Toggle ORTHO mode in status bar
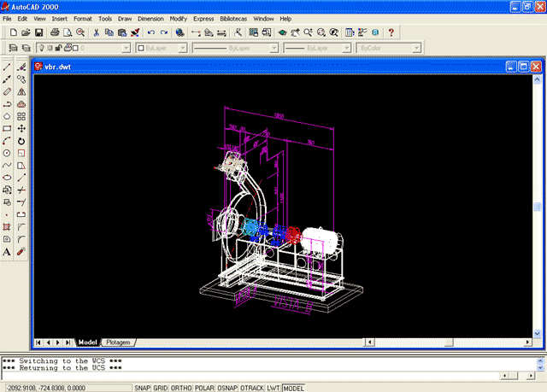The image size is (547, 392). coord(181,387)
